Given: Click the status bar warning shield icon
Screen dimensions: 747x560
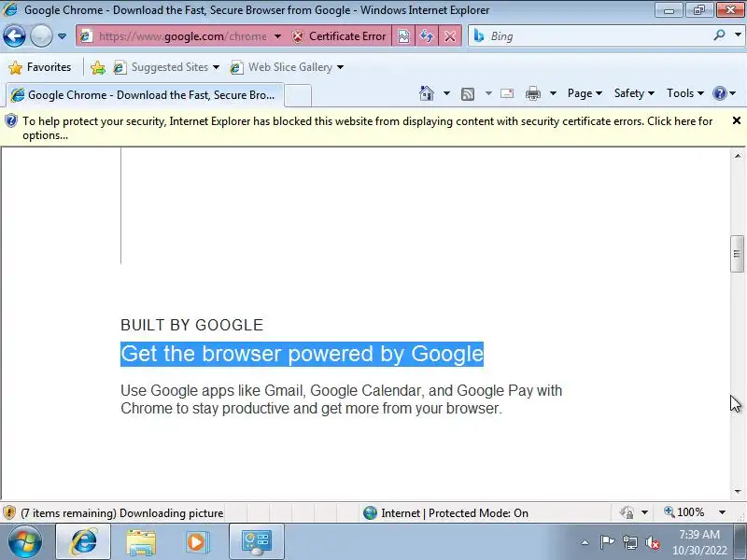Looking at the screenshot, I should [9, 512].
